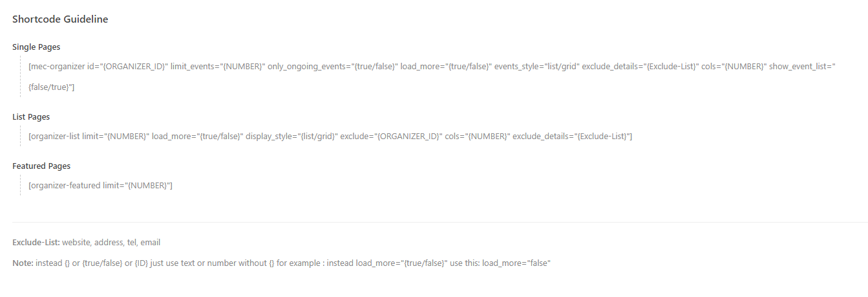Click the Exclude-List label
Screen dimensions: 868x297
click(x=36, y=243)
